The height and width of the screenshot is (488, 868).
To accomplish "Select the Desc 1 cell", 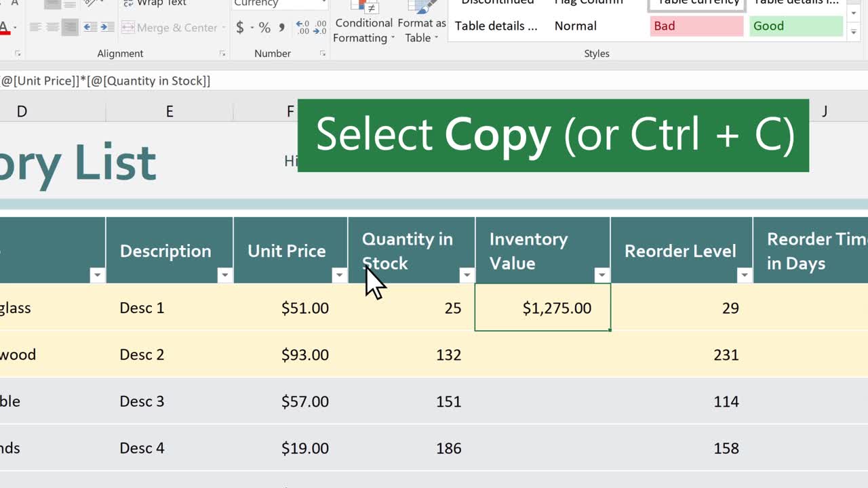I will [170, 308].
